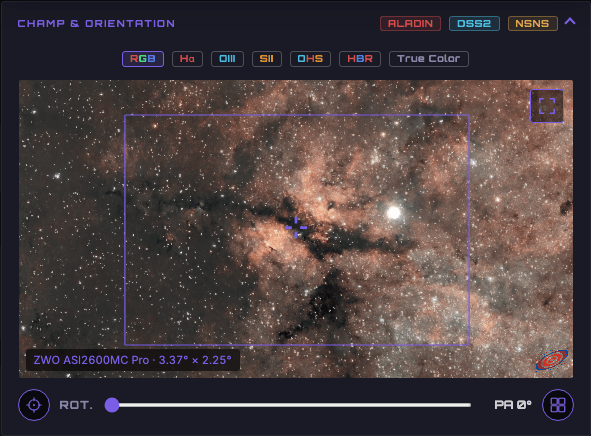Image resolution: width=591 pixels, height=436 pixels.
Task: Click the rotation slider handle
Action: (x=112, y=405)
